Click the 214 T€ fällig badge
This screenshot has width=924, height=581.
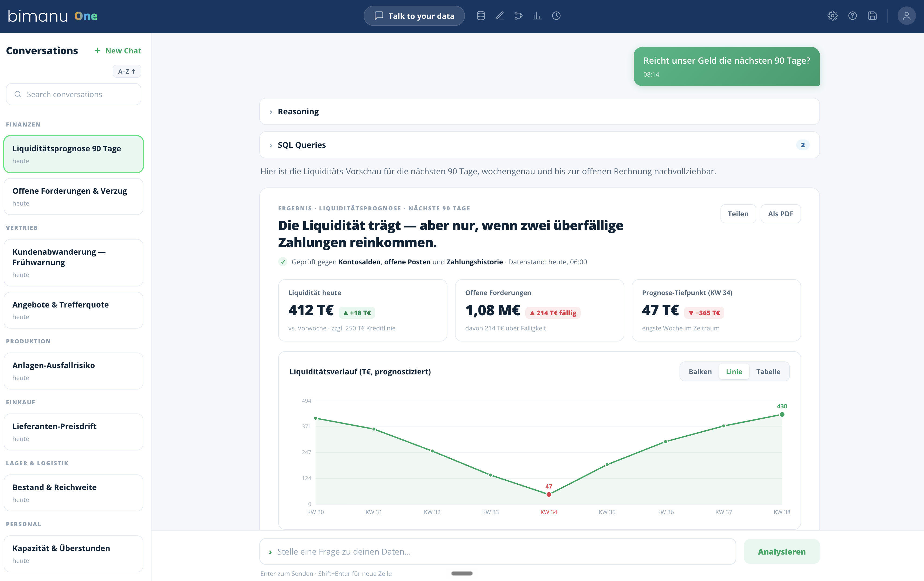(x=553, y=313)
